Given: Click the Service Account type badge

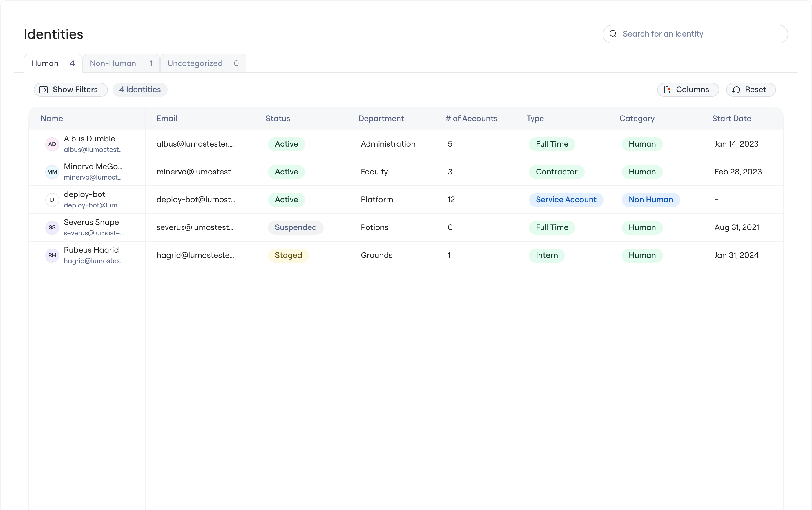Looking at the screenshot, I should click(566, 200).
